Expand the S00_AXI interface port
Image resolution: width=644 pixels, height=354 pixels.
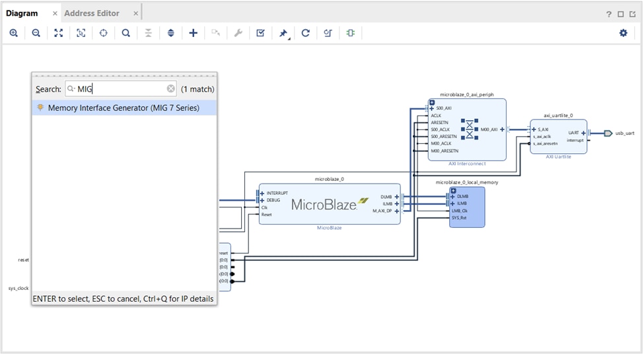(432, 108)
